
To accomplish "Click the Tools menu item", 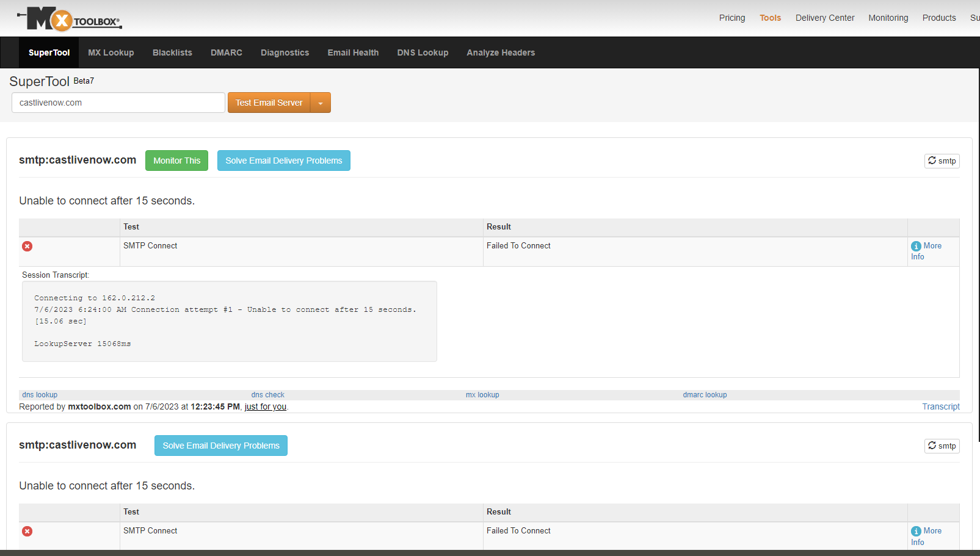I will [771, 18].
